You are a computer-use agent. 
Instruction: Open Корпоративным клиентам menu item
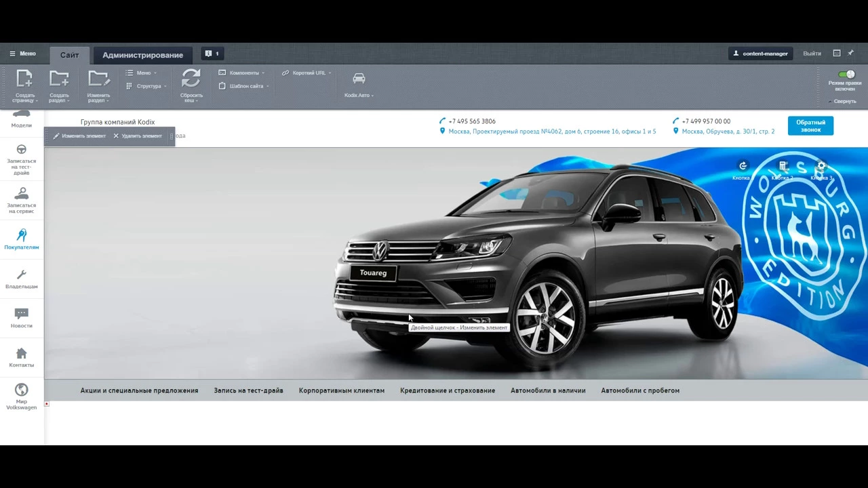coord(341,390)
